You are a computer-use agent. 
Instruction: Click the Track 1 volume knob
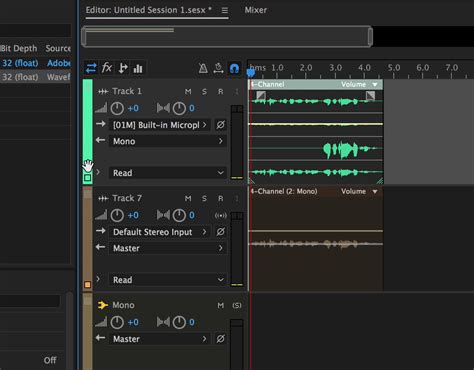click(x=117, y=108)
